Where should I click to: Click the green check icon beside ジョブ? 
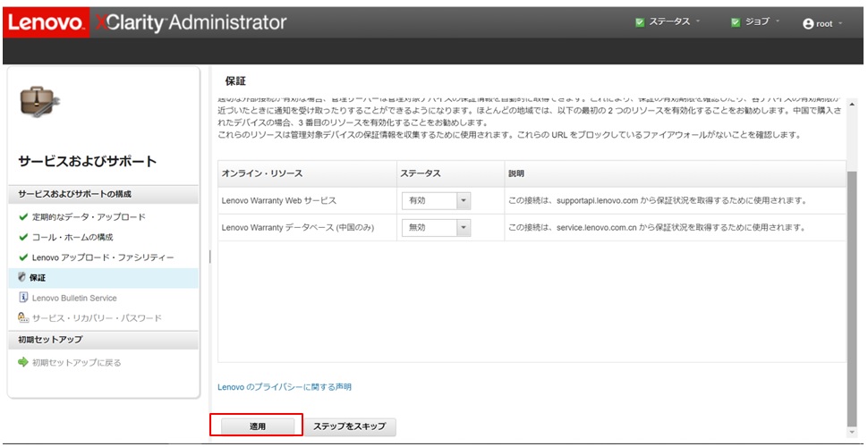[736, 22]
